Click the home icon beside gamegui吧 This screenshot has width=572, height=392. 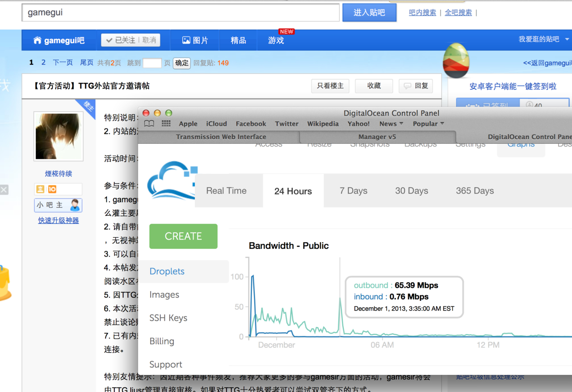click(x=38, y=40)
